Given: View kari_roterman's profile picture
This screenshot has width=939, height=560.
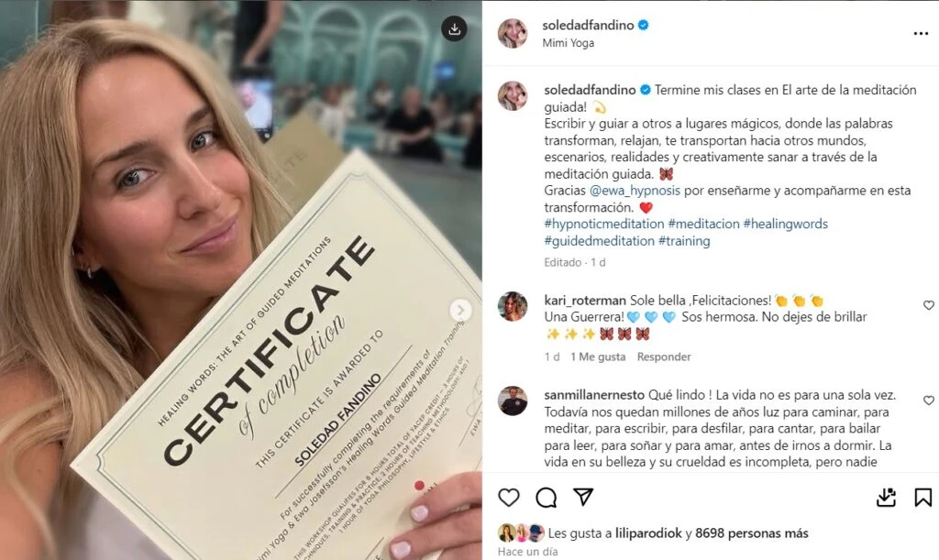Looking at the screenshot, I should click(513, 306).
